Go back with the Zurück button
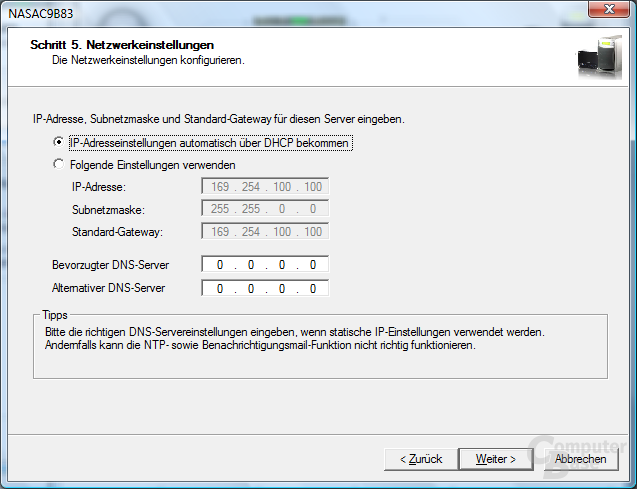 (x=421, y=459)
